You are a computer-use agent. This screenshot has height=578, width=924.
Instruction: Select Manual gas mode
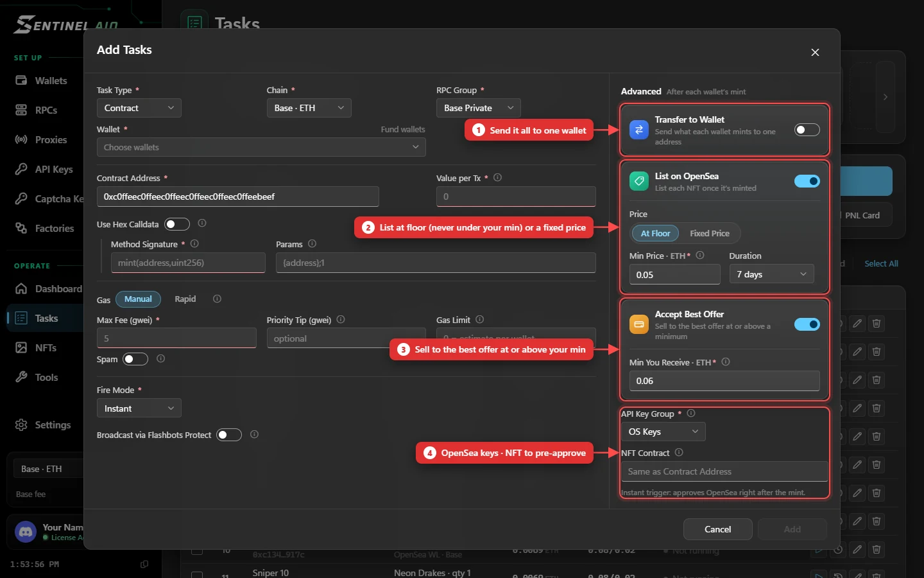pos(138,299)
